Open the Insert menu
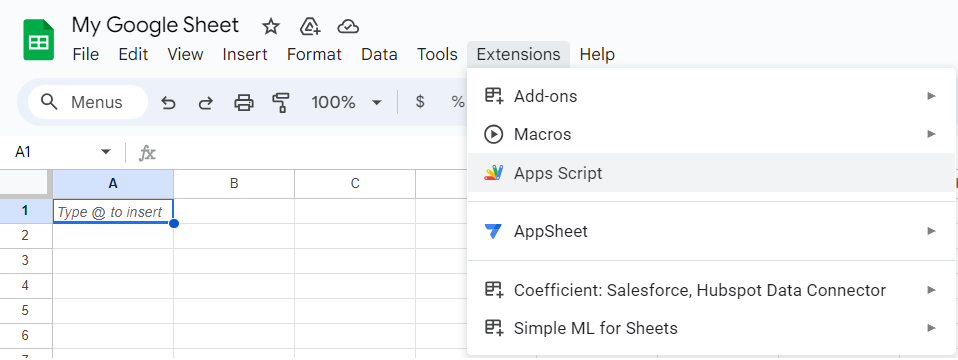This screenshot has height=360, width=958. 245,54
